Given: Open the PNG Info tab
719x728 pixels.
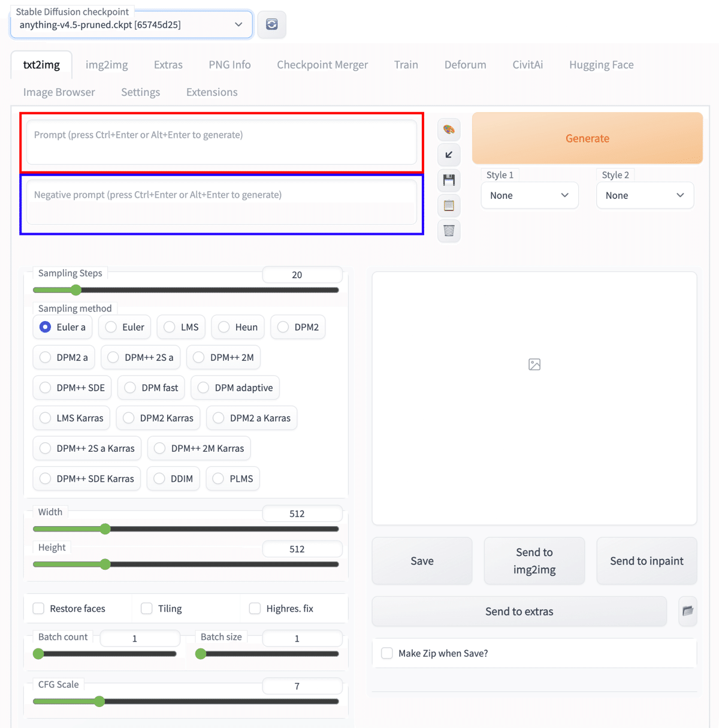Looking at the screenshot, I should pyautogui.click(x=229, y=65).
